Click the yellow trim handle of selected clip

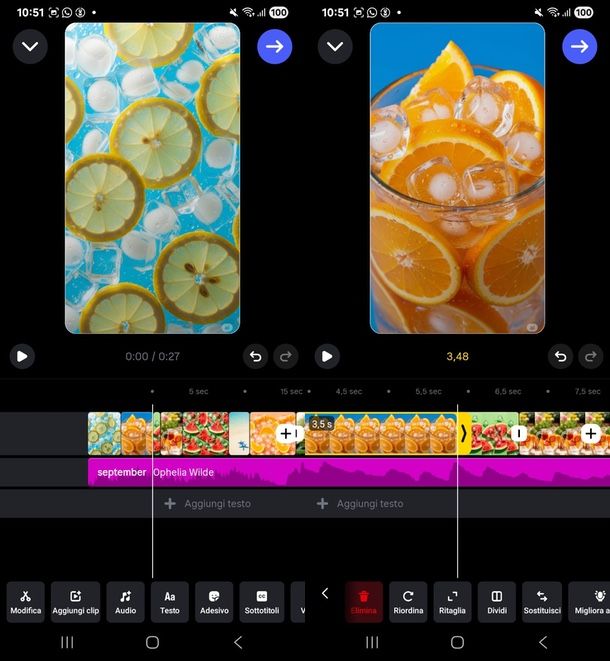point(464,434)
